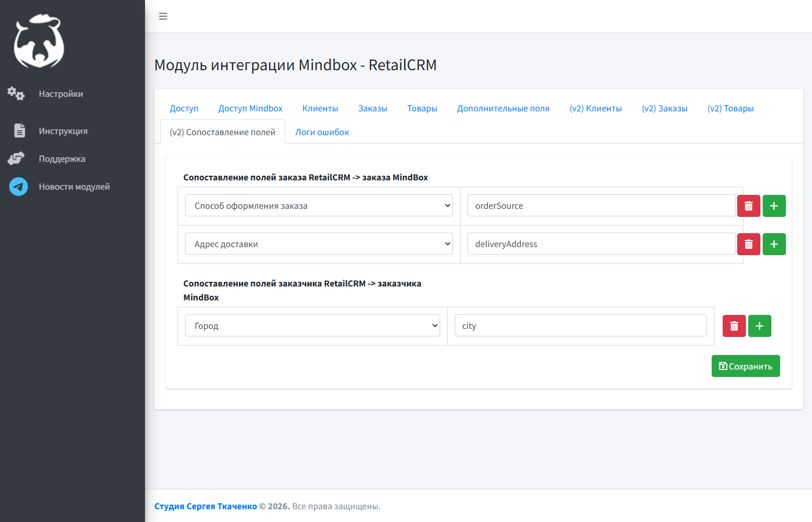The height and width of the screenshot is (522, 812).
Task: Delete the city mapping row
Action: tap(734, 326)
